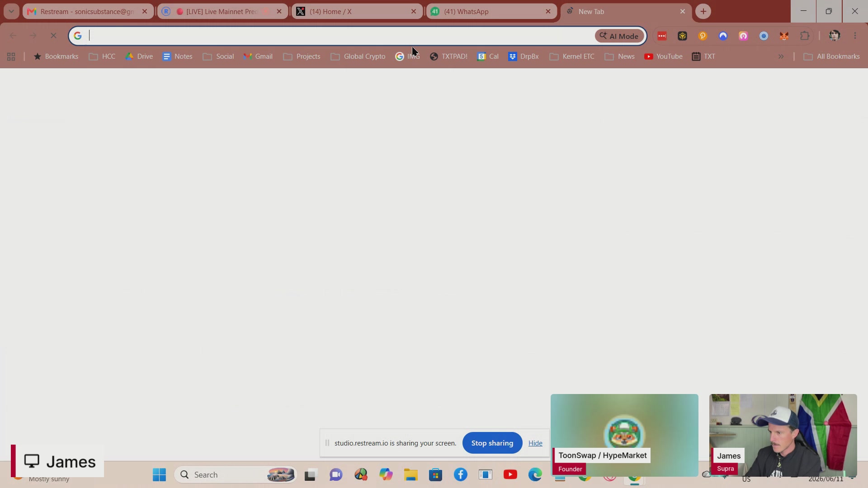Switch to the Home / X tab

pyautogui.click(x=357, y=11)
